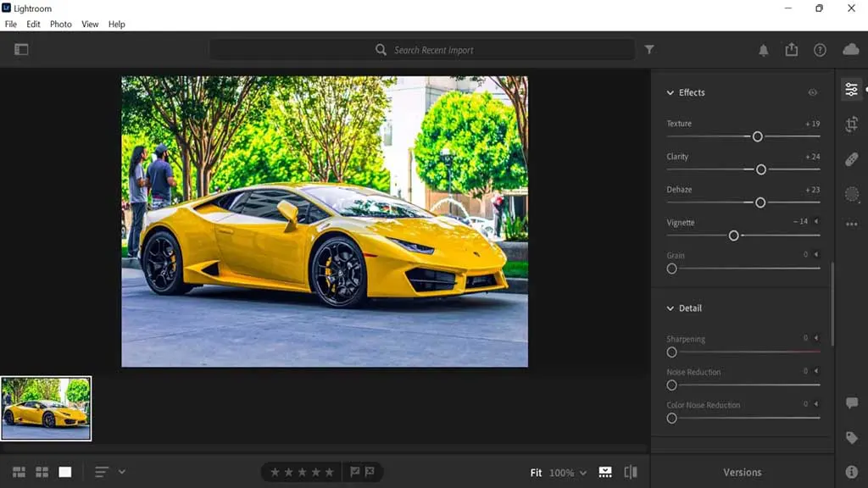Image resolution: width=868 pixels, height=488 pixels.
Task: Open the Photo menu
Action: (61, 25)
